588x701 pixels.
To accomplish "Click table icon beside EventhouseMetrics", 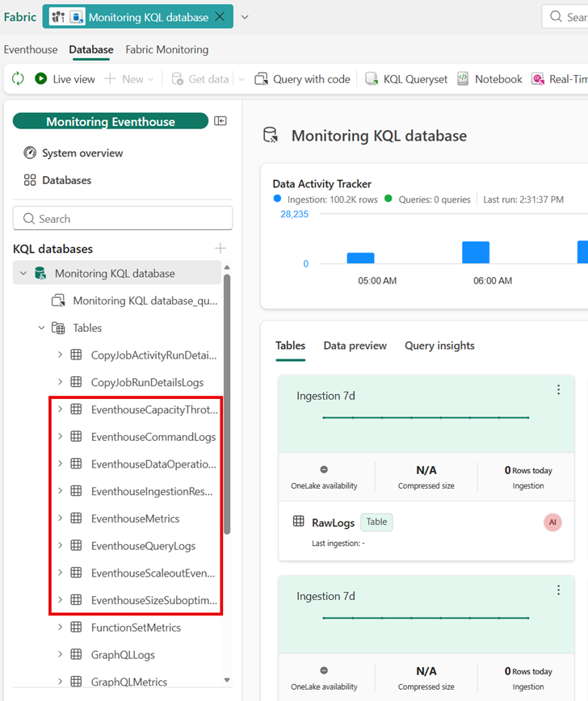I will [x=77, y=518].
